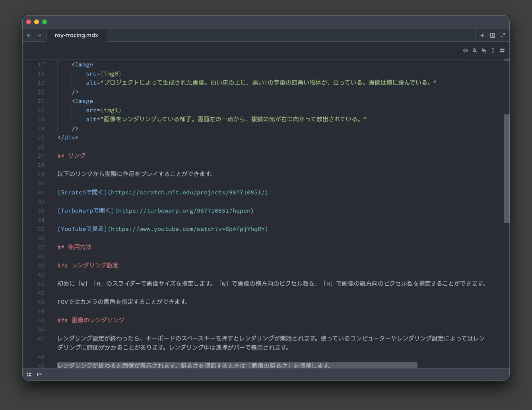Toggle the eye visibility icon on the toolbar
Viewport: 532px width, 410px height.
tap(466, 50)
